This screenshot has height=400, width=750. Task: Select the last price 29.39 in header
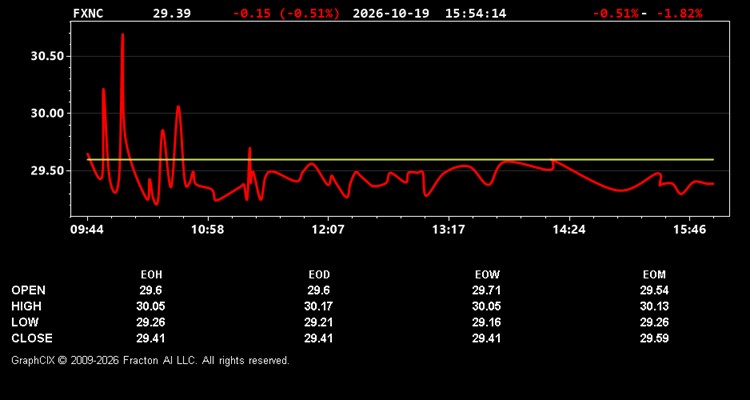pos(172,13)
